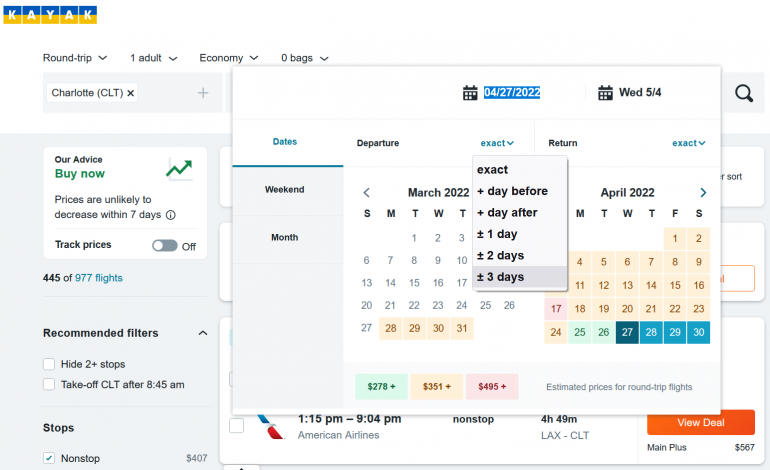Open the Economy cabin class dropdown
770x470 pixels.
point(228,58)
